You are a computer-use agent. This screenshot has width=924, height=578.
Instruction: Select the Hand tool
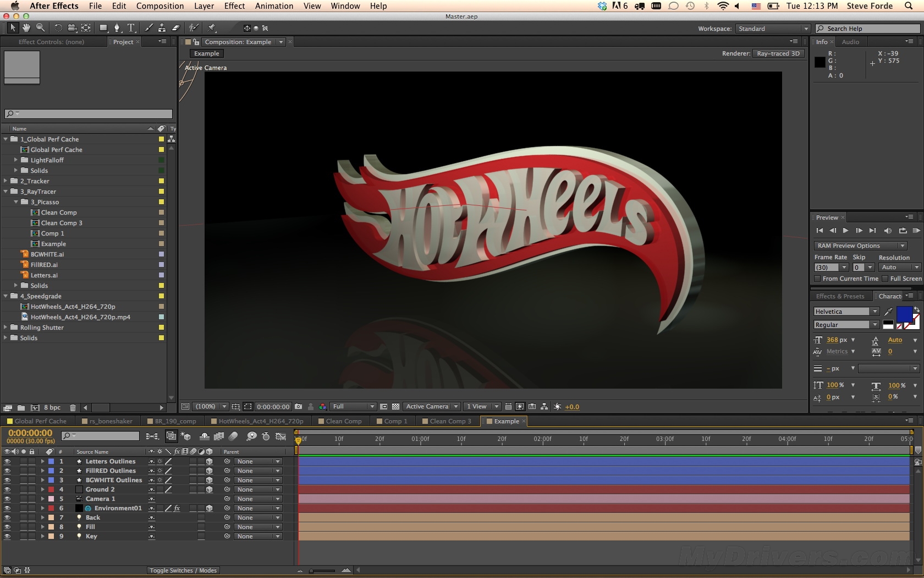pyautogui.click(x=26, y=28)
